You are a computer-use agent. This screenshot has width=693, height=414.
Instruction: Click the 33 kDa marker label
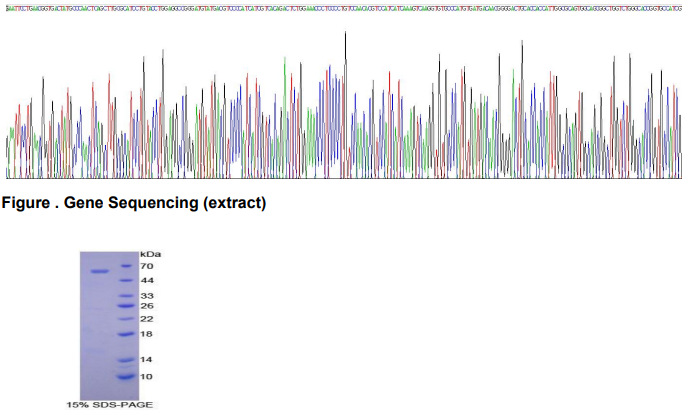click(146, 296)
